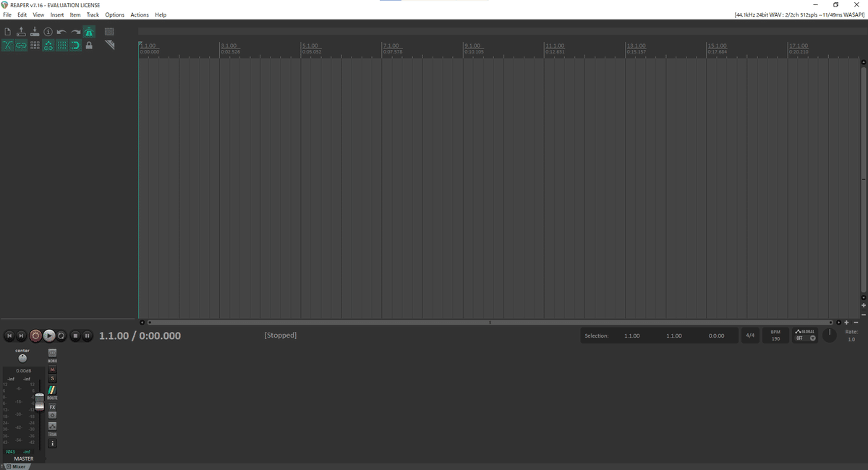This screenshot has width=868, height=470.
Task: Open the Actions menu
Action: coord(140,14)
